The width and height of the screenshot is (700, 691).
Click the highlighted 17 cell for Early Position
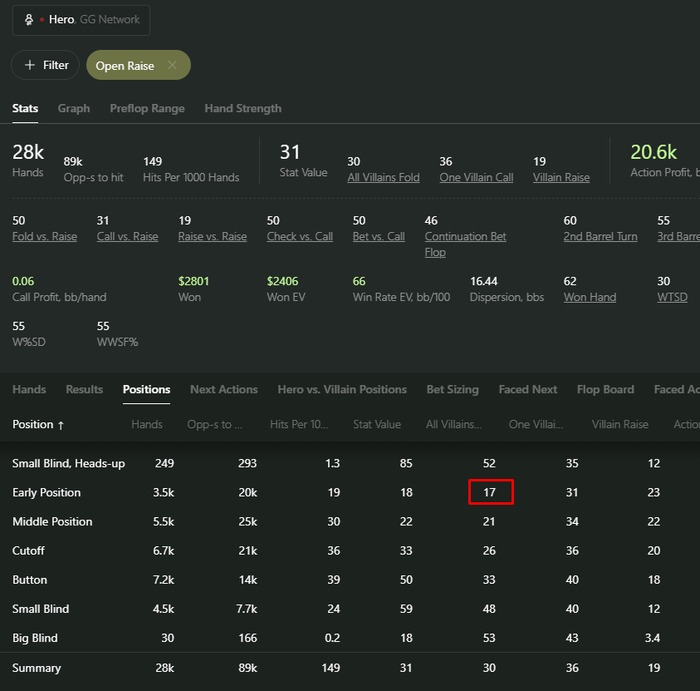click(490, 492)
